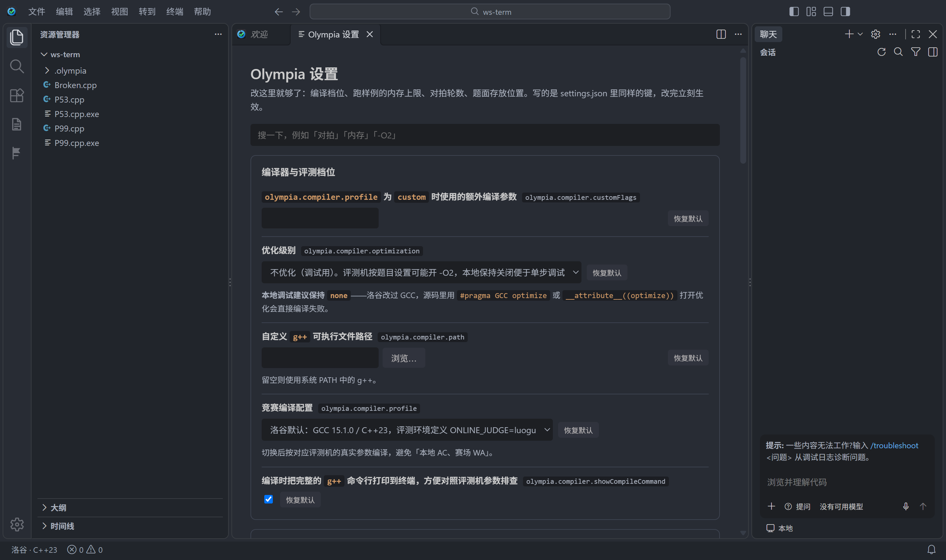The width and height of the screenshot is (946, 560).
Task: Uncheck the showCompileCommand checkbox
Action: [x=268, y=499]
